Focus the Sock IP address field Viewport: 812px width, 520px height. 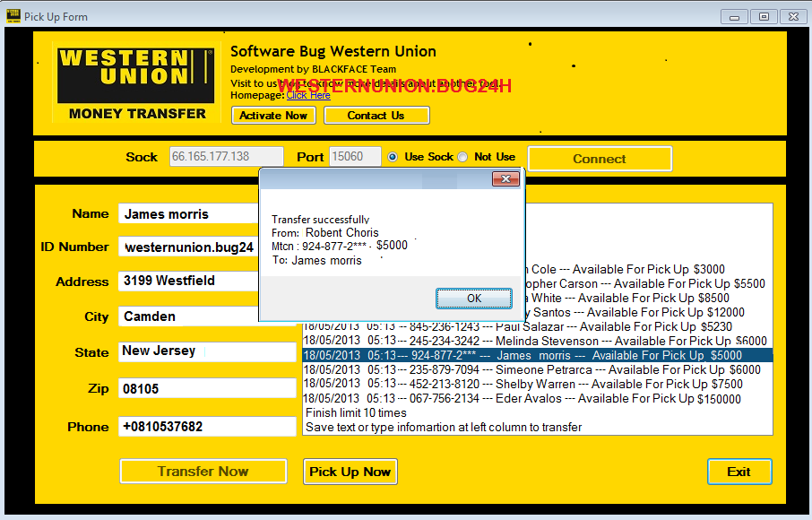tap(227, 156)
